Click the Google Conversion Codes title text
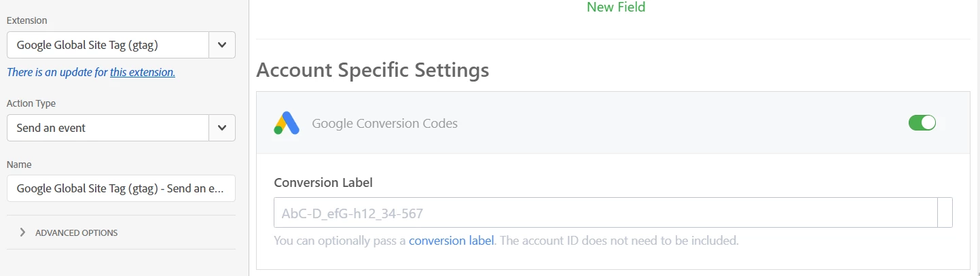 [384, 123]
